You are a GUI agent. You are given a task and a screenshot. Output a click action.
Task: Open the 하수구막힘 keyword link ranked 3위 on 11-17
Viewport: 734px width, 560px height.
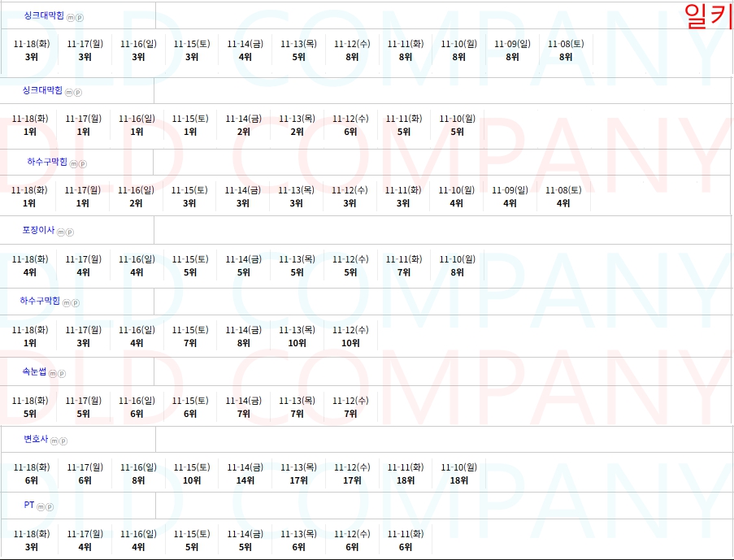40,301
